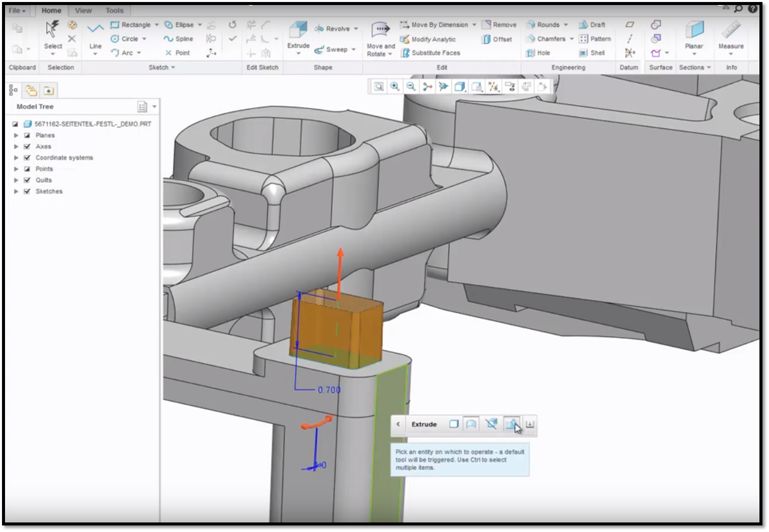Click the Extrude cube icon in ribbon
This screenshot has height=532, width=769.
tap(298, 30)
